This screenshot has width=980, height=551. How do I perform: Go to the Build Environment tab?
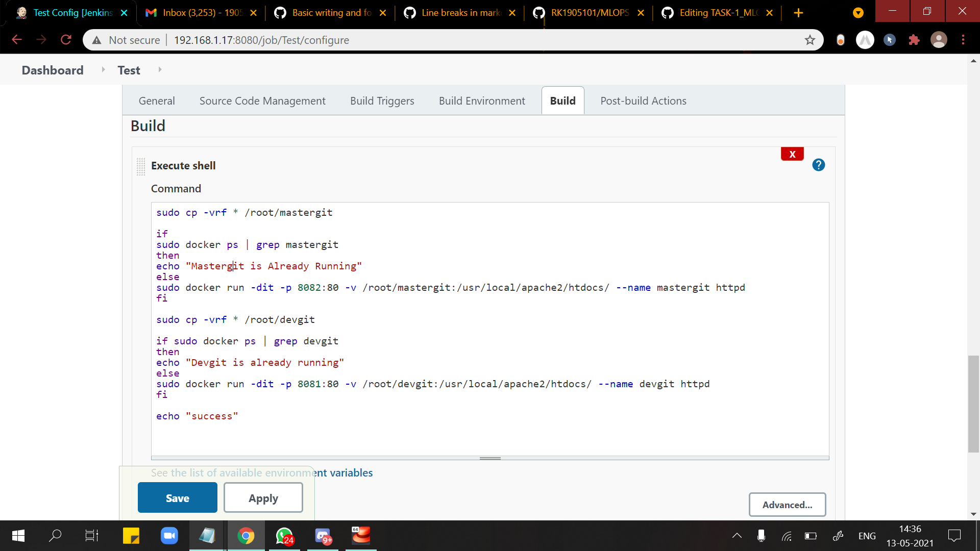(482, 101)
